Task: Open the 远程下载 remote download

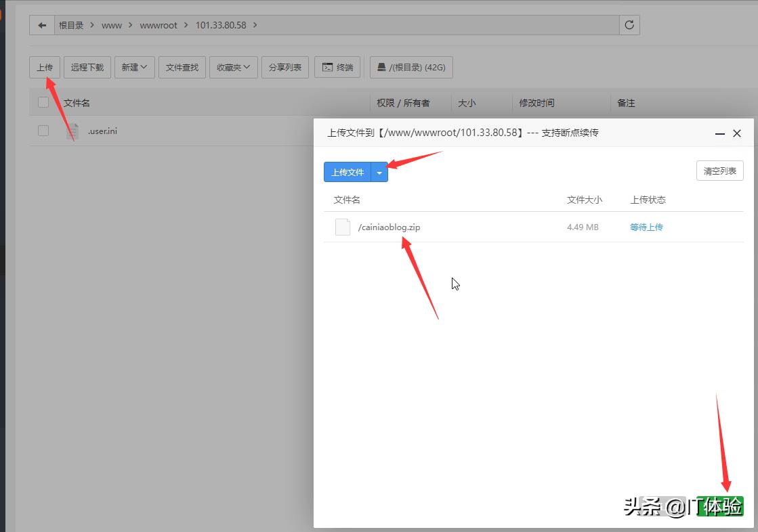Action: coord(87,67)
